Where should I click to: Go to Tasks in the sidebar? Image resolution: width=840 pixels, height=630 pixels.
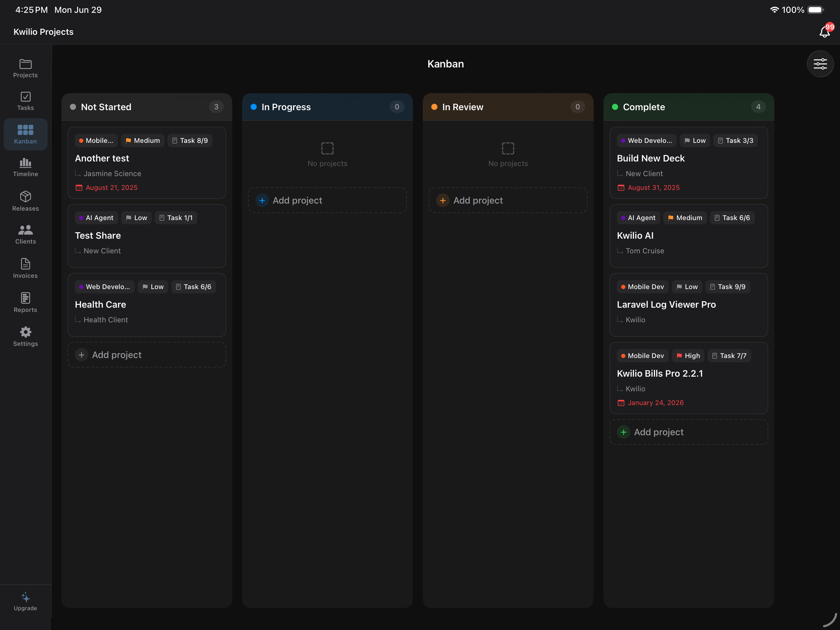click(x=25, y=101)
